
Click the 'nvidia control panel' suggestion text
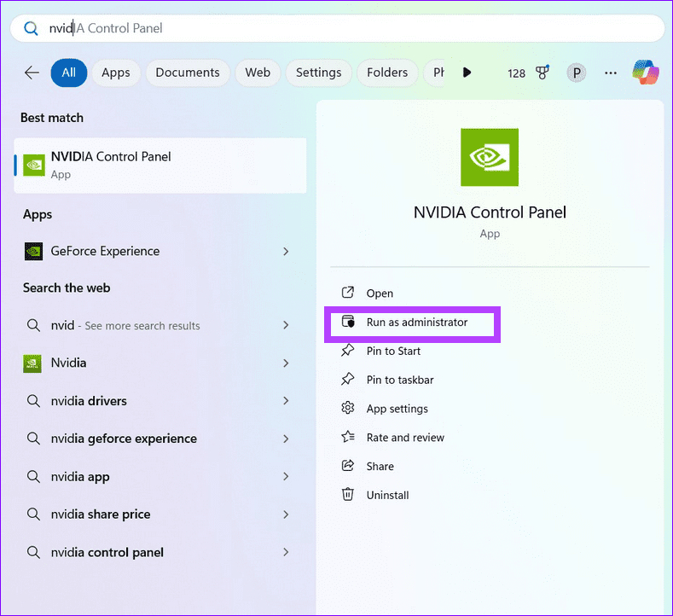point(107,552)
